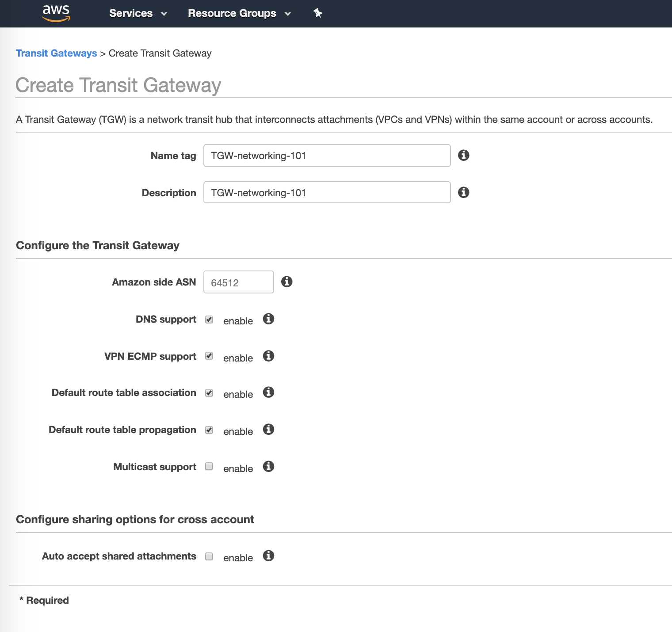Click the * Required note
The height and width of the screenshot is (632, 672).
click(x=44, y=600)
